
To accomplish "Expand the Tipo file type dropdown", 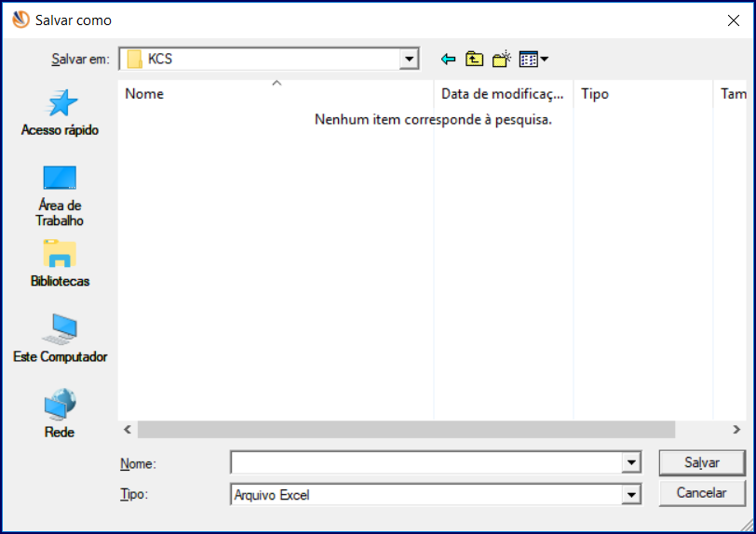I will point(631,495).
